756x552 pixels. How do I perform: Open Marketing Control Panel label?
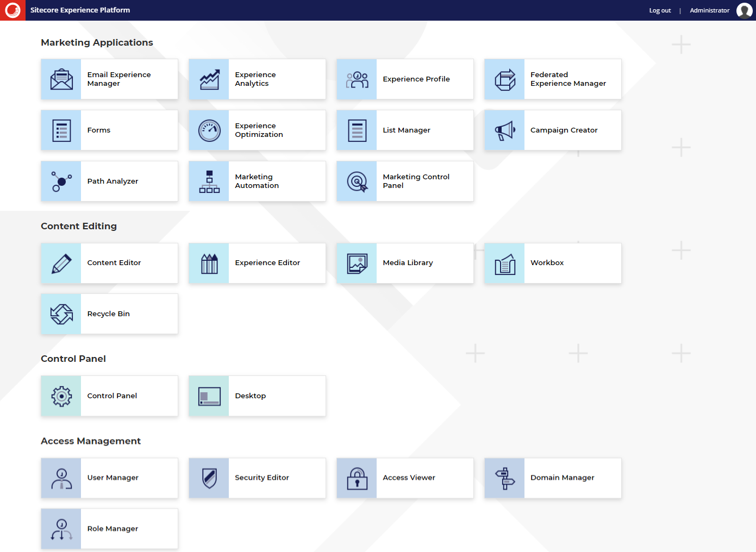(x=416, y=181)
